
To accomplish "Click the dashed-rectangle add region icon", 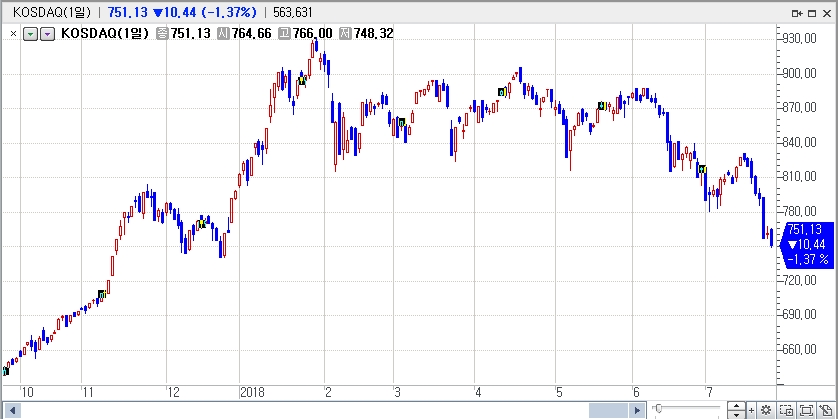I will (x=786, y=410).
